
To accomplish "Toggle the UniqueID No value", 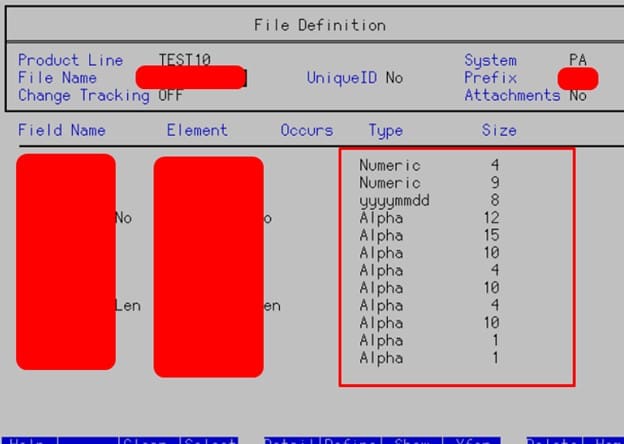I will coord(394,78).
